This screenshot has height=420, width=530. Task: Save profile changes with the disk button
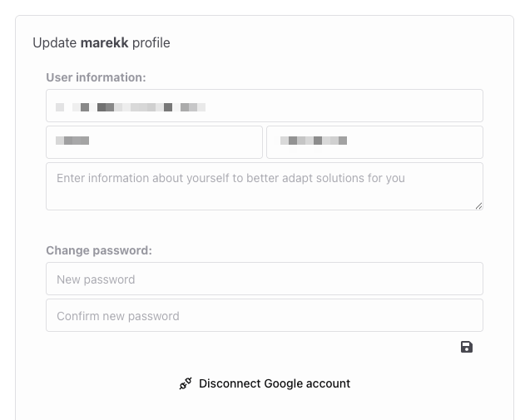467,347
